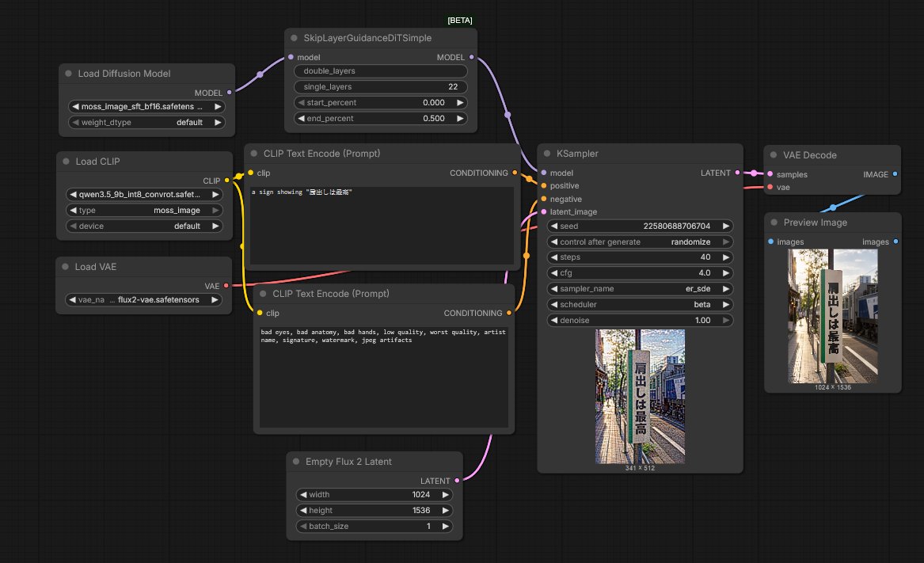Click the model input socket on SkipLayerGuidanceDiTSimple
The height and width of the screenshot is (563, 924).
pos(291,57)
